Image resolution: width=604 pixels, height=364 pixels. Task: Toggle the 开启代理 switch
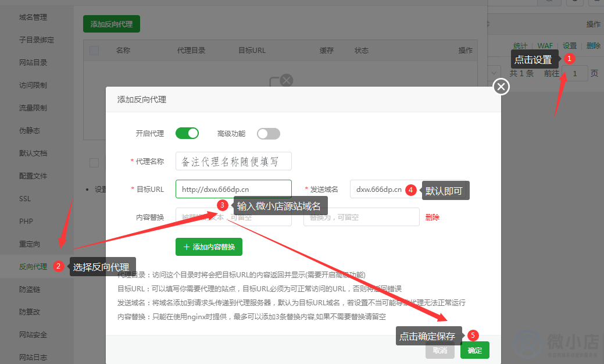(187, 133)
